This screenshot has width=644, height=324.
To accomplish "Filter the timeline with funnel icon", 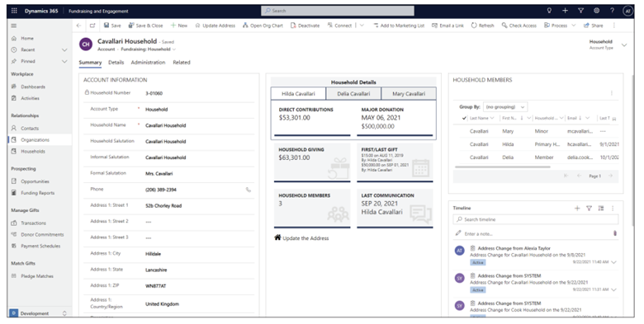I will point(589,209).
